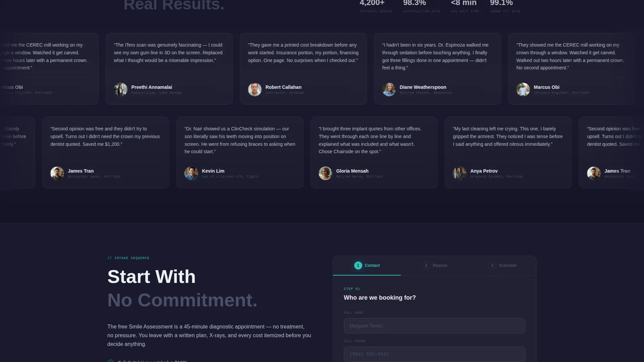This screenshot has width=644, height=362.
Task: Click the name Robert Callahan
Action: pos(283,87)
